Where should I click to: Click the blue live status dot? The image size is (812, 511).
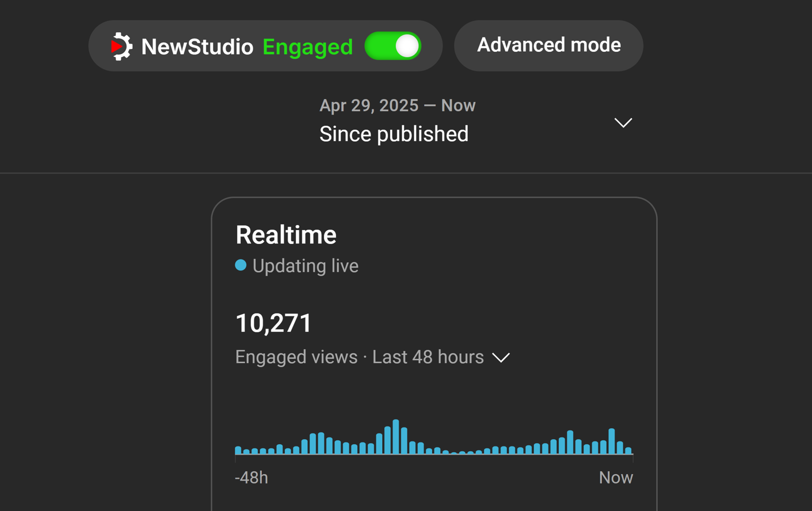(241, 265)
